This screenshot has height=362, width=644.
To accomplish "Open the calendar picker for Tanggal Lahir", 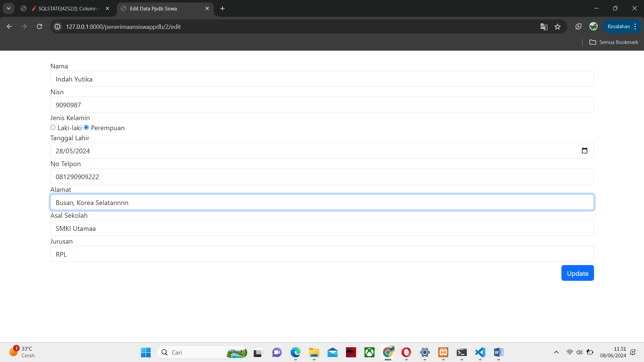I will [x=584, y=151].
